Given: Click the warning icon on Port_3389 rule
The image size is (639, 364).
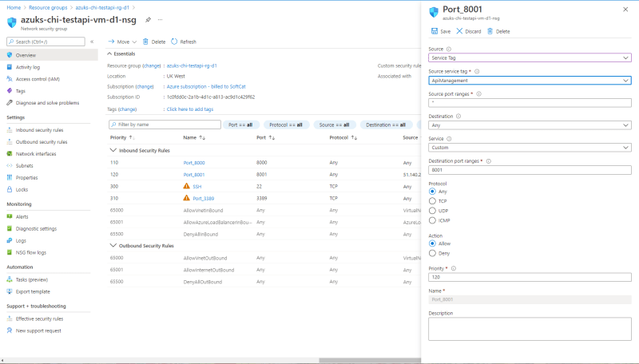Looking at the screenshot, I should tap(187, 198).
